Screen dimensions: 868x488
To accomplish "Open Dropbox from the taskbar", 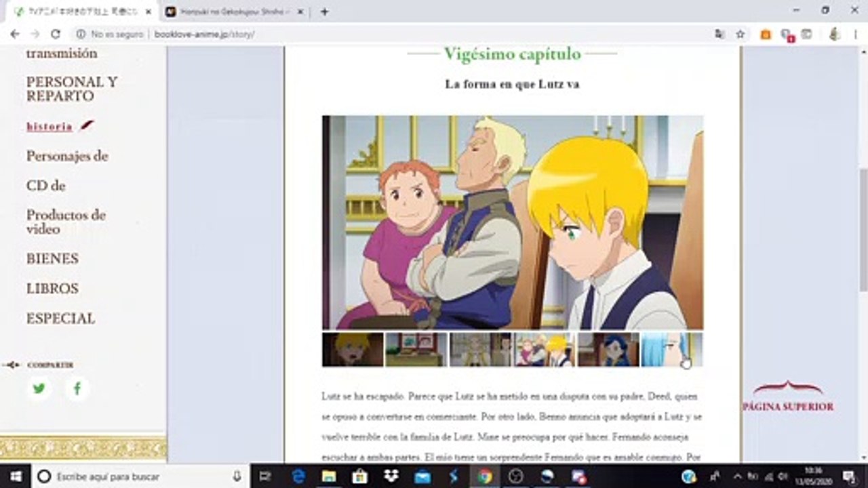I will point(391,476).
